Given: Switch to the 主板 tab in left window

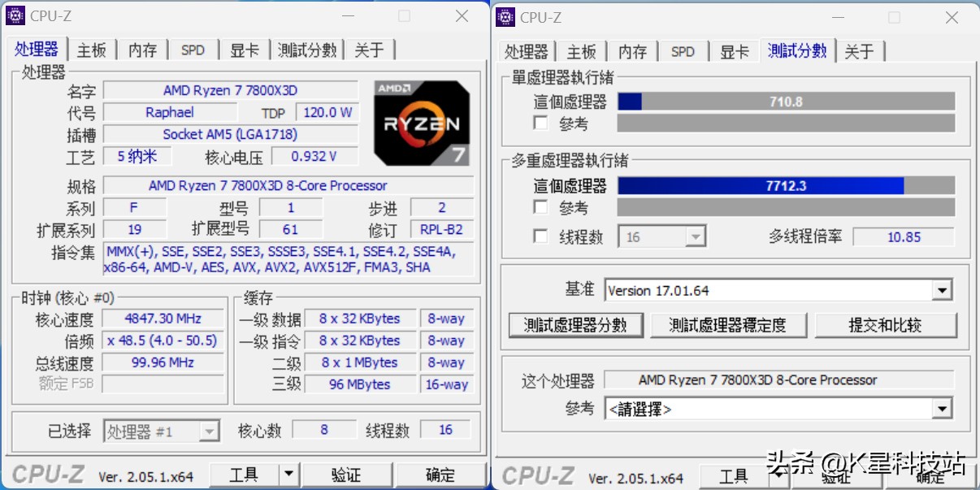Looking at the screenshot, I should click(x=92, y=49).
